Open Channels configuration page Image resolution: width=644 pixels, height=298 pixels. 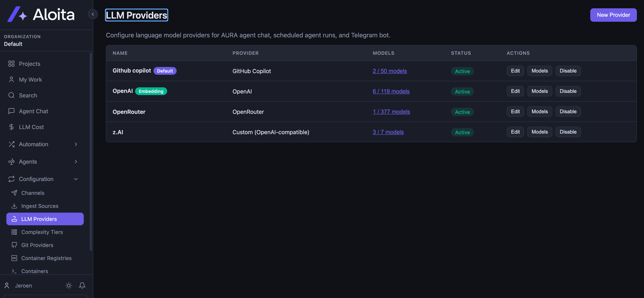(45, 193)
